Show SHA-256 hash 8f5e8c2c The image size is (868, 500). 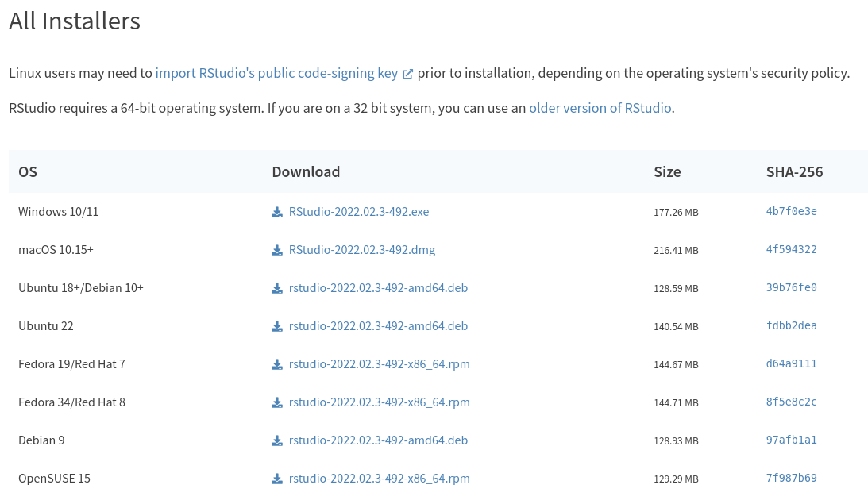pyautogui.click(x=792, y=402)
